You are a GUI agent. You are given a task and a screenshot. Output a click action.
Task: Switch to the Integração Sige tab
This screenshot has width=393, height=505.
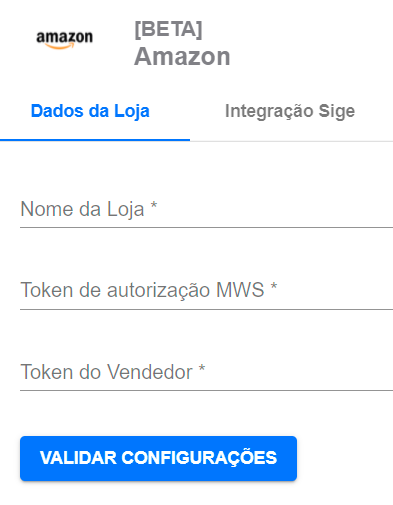(290, 111)
